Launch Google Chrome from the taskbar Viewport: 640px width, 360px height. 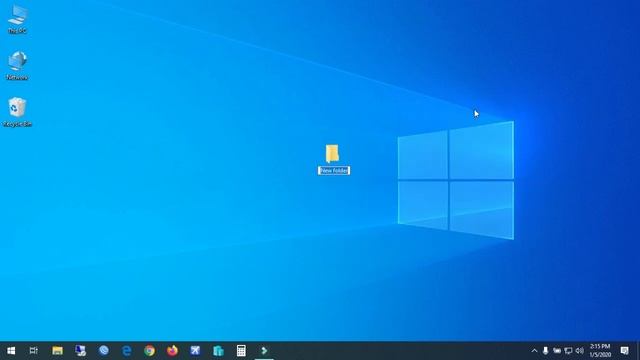(149, 351)
